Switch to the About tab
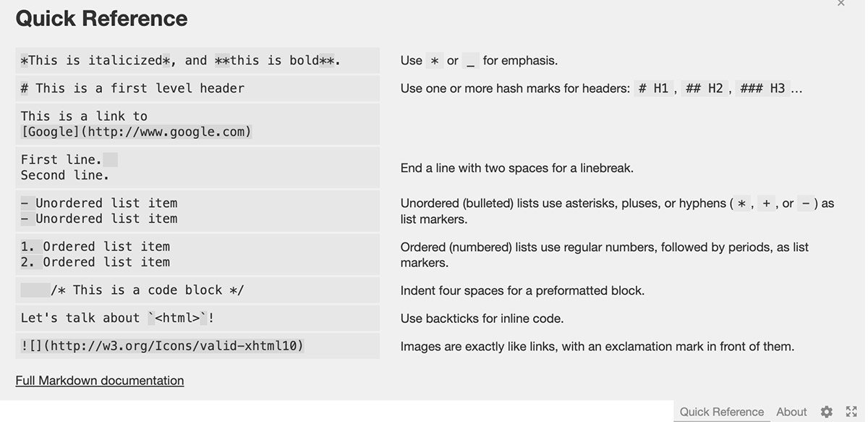This screenshot has width=868, height=422. [x=791, y=411]
